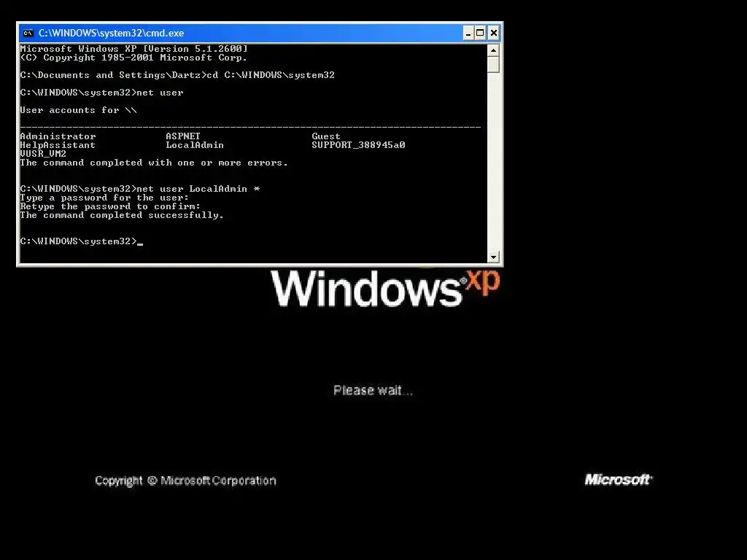This screenshot has height=560, width=747.
Task: Minimize the cmd.exe window
Action: coord(468,34)
